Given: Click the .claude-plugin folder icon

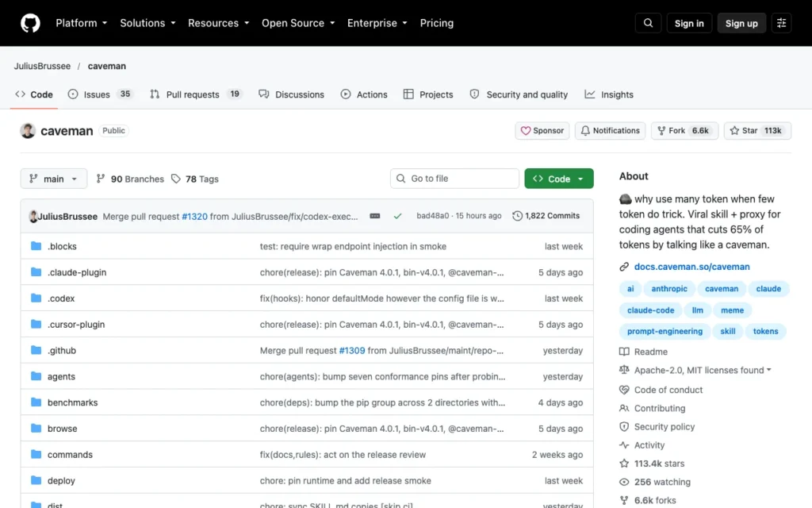Looking at the screenshot, I should pos(36,271).
